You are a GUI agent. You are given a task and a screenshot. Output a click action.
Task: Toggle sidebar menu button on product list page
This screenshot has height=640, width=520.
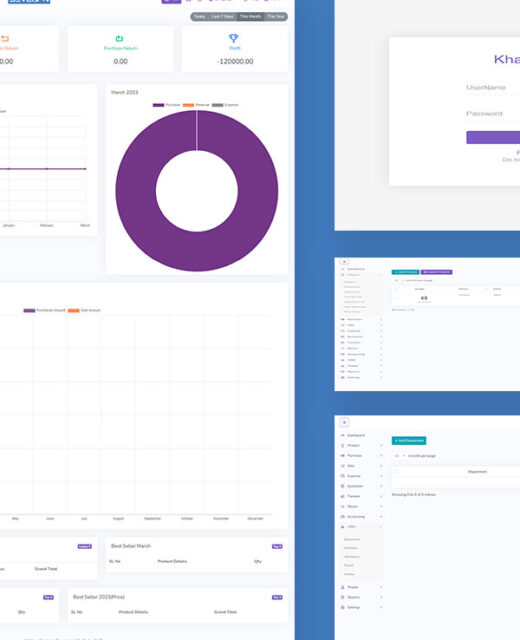344,262
